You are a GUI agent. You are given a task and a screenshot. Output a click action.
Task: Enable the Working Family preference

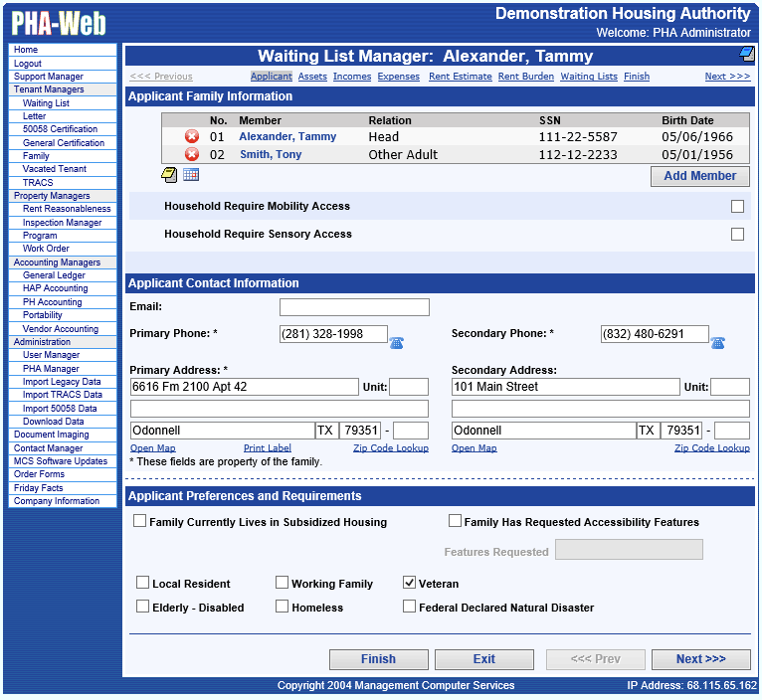click(x=282, y=583)
